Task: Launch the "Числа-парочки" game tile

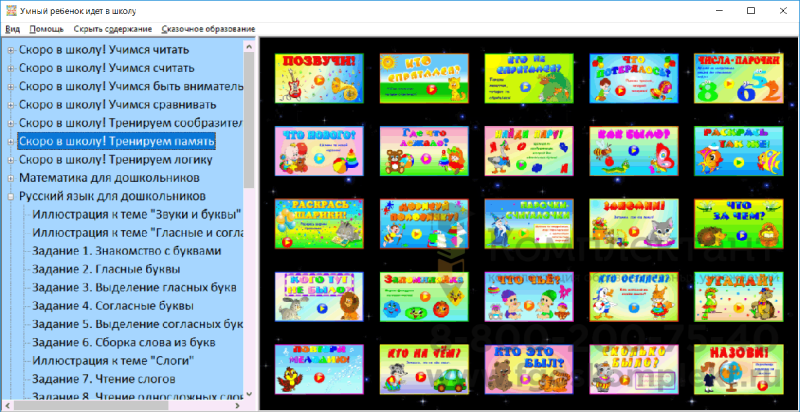Action: point(739,78)
